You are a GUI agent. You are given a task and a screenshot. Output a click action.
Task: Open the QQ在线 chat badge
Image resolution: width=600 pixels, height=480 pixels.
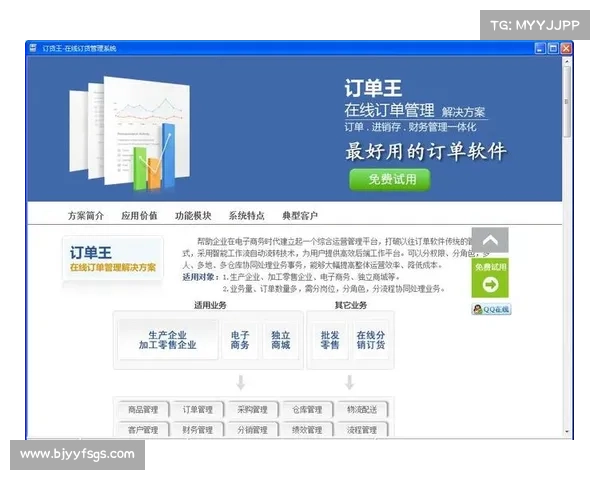(491, 309)
